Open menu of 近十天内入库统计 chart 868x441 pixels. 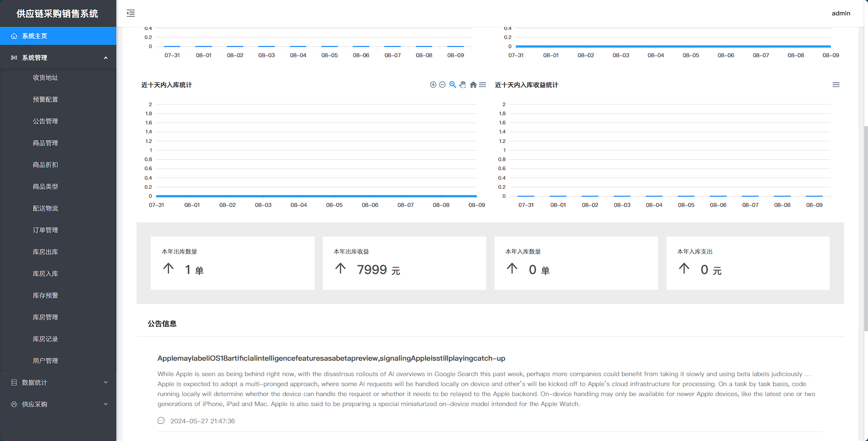[483, 85]
